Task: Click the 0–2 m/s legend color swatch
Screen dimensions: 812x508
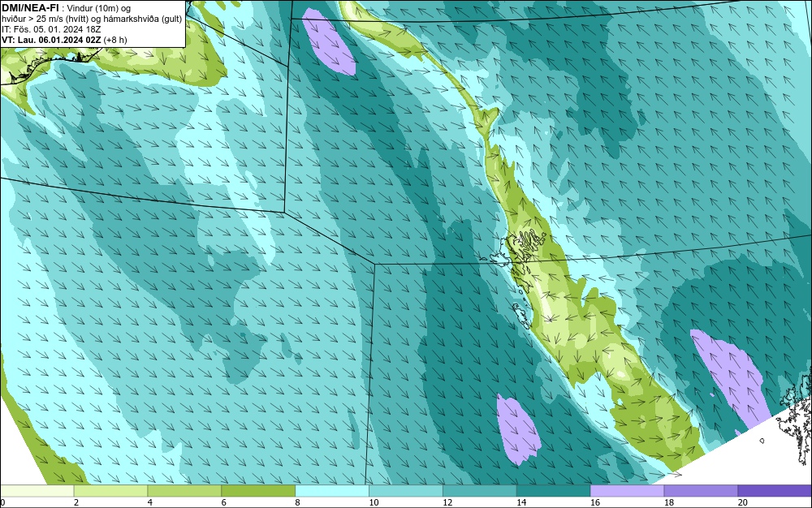Action: tap(37, 491)
